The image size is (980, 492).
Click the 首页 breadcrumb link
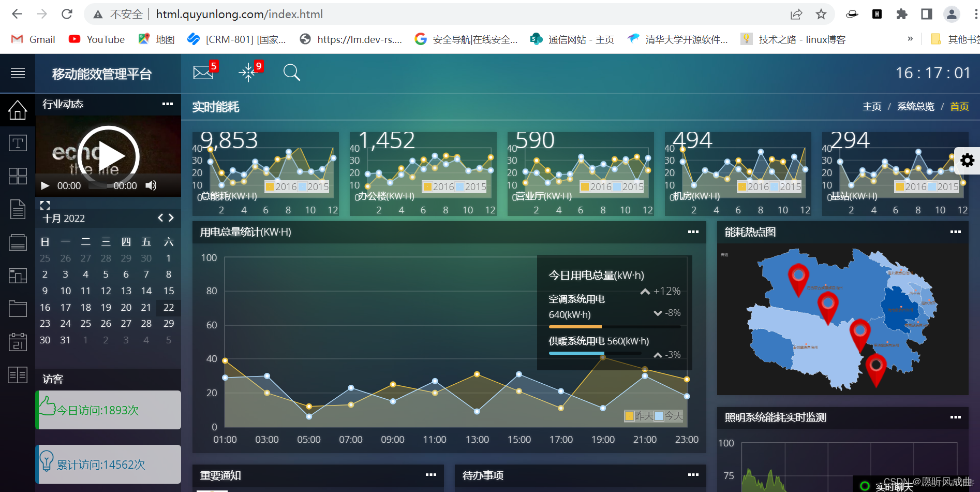click(959, 107)
